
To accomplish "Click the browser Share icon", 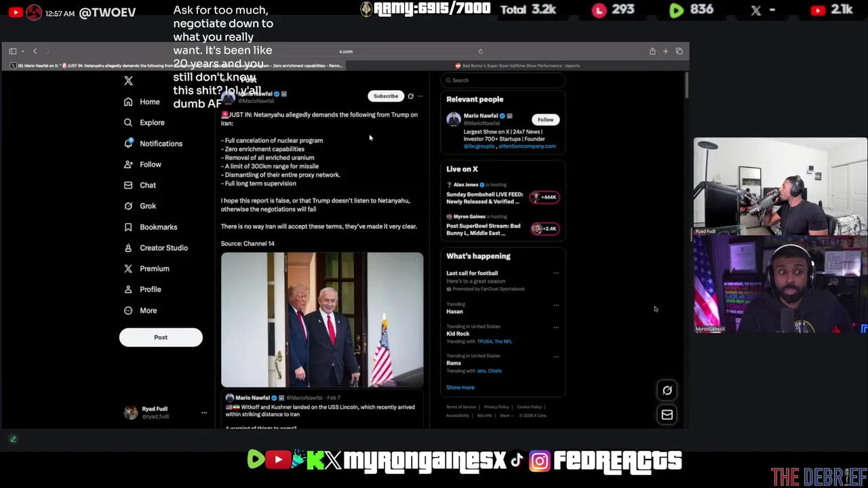I will 652,52.
